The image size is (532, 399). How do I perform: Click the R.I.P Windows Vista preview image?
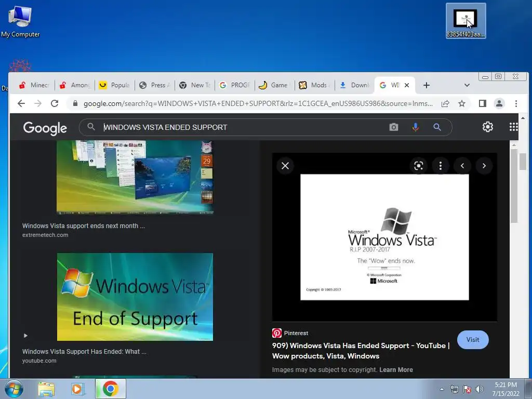(x=385, y=237)
